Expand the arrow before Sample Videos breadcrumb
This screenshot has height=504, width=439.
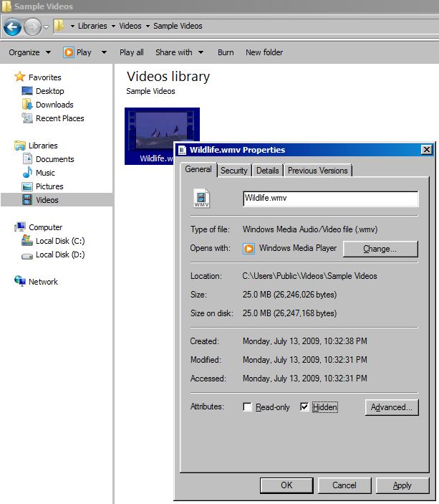pos(148,26)
